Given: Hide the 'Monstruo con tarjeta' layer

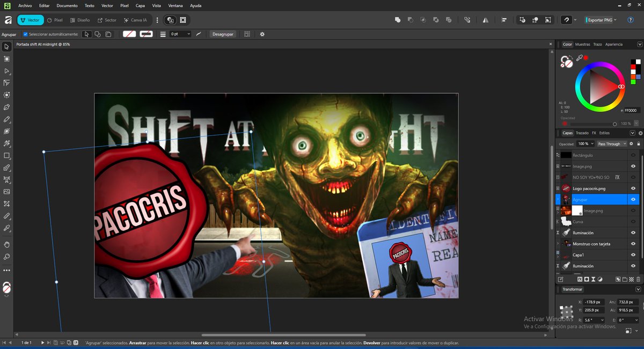Looking at the screenshot, I should [633, 244].
